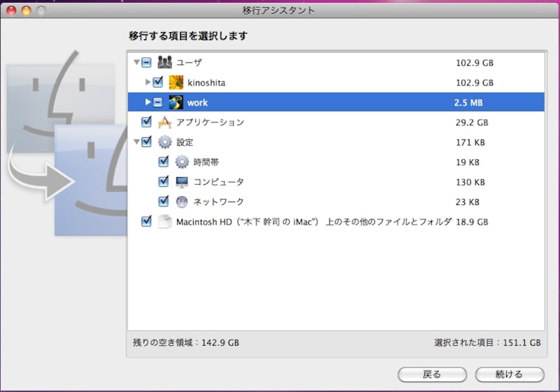Screen dimensions: 560x392
Task: Uncheck the Macintosh HD other files checkbox
Action: 146,221
